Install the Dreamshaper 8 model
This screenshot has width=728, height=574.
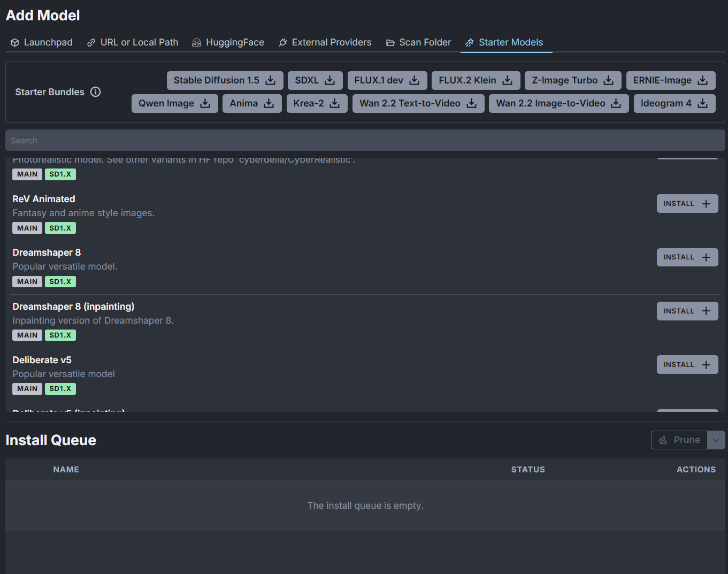(687, 257)
